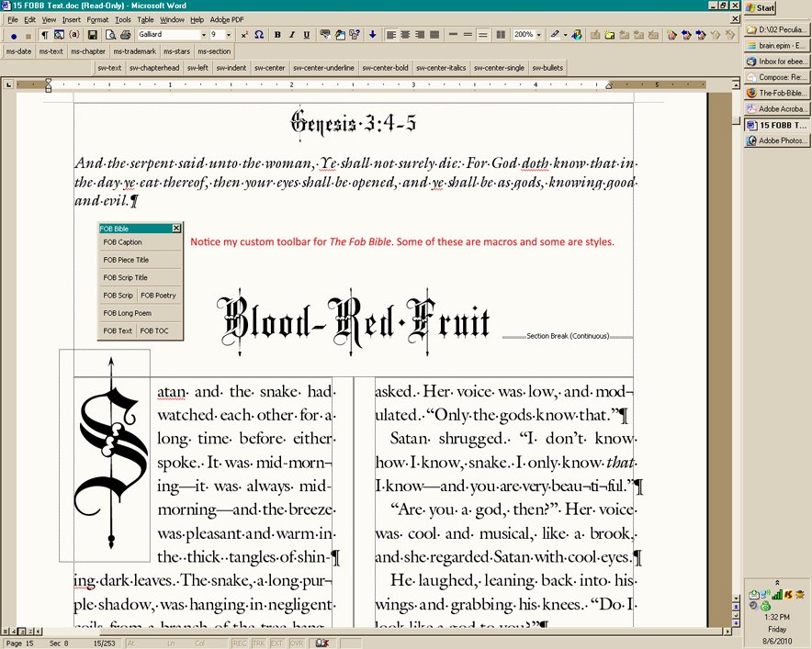Switch to Adobe Acrobat taskbar window
812x649 pixels.
[776, 109]
